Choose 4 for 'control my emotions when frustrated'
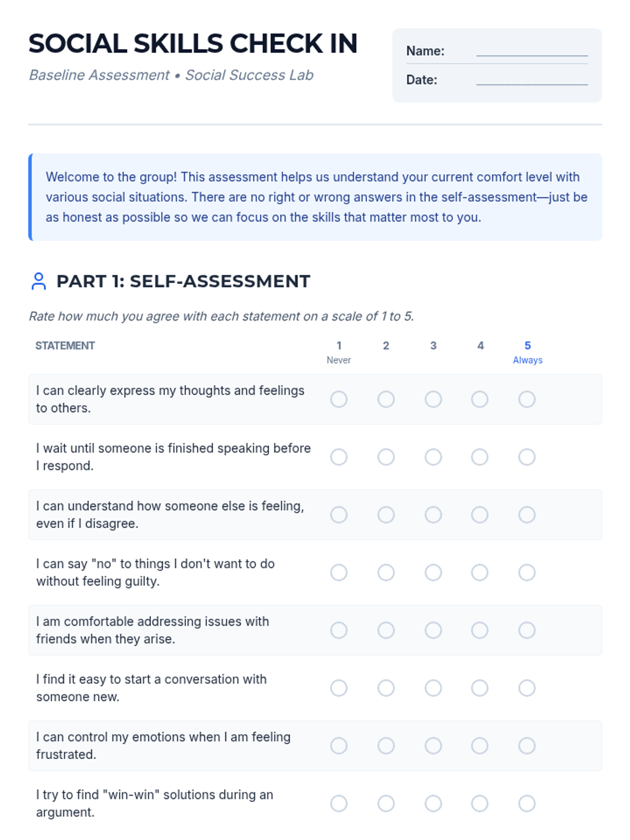 [479, 746]
